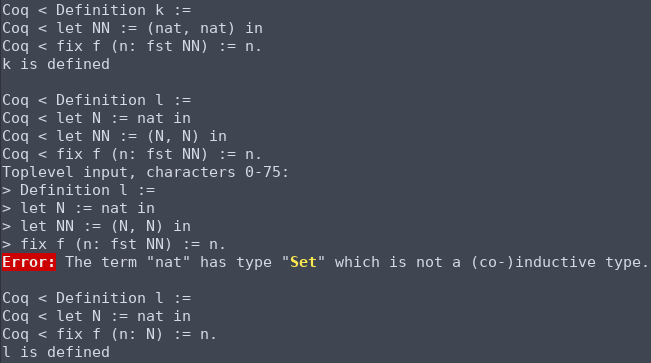Click the 'k is defined' output line

coord(56,64)
